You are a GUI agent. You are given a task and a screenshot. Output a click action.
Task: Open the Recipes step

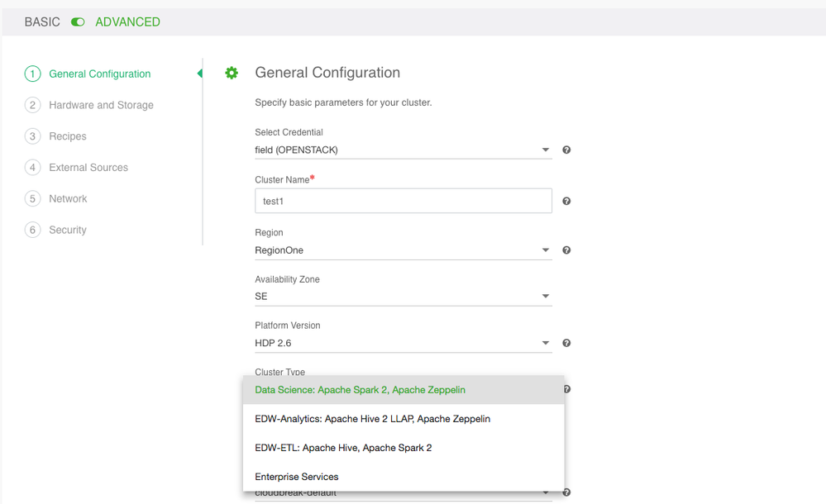coord(68,136)
